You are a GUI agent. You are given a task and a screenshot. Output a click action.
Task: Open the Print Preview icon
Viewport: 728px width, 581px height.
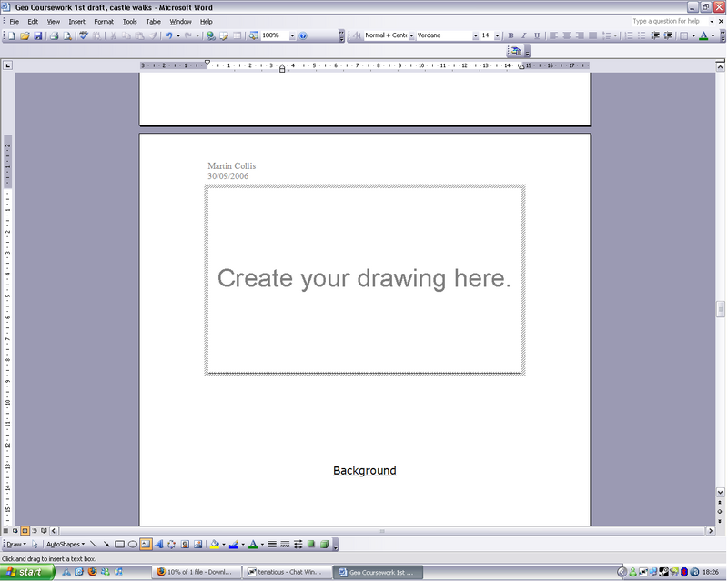pos(67,35)
